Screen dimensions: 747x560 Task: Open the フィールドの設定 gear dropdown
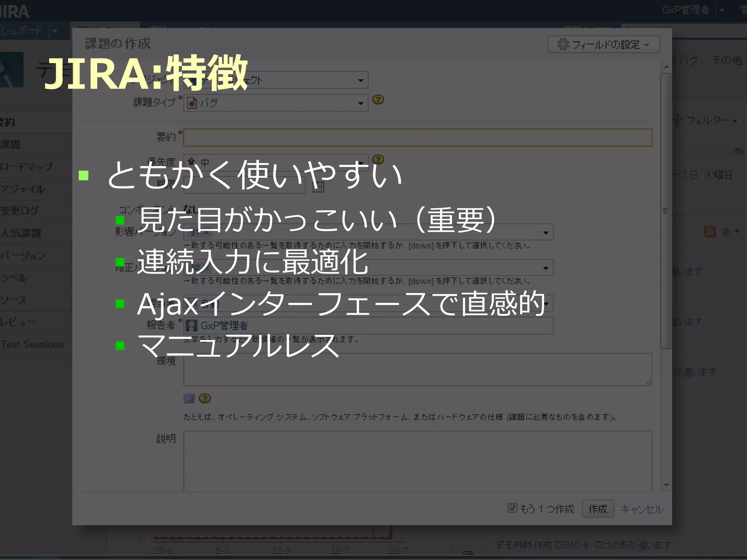tap(604, 44)
